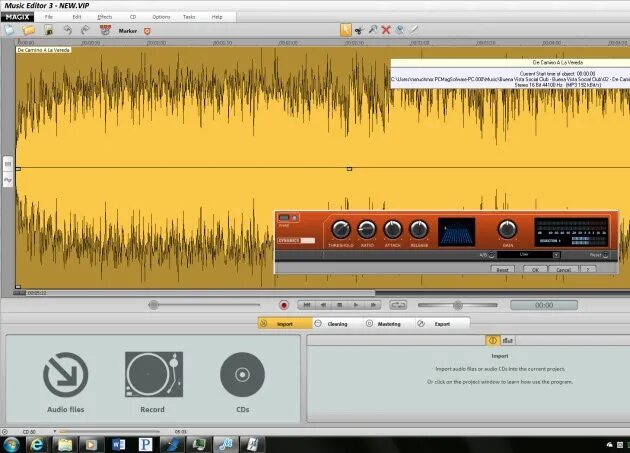Click the Record turntable icon
Viewport: 630px width, 453px height.
pos(154,374)
